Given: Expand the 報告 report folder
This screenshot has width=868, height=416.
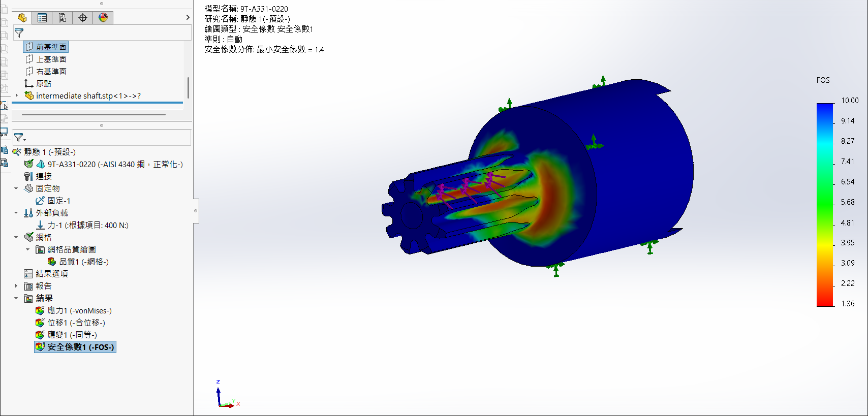Looking at the screenshot, I should (16, 286).
